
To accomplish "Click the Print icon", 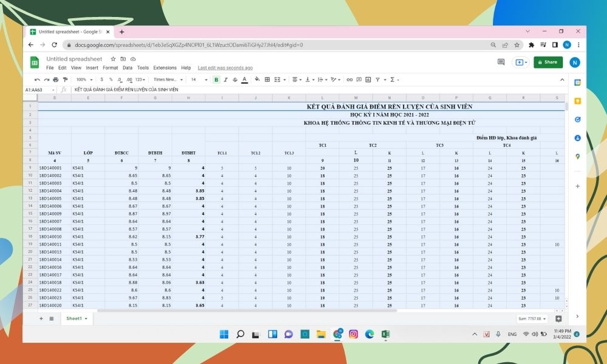I will pos(56,79).
